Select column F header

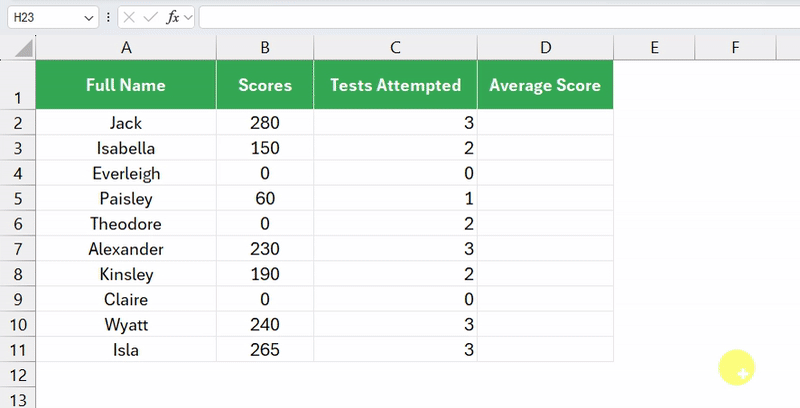tap(735, 48)
